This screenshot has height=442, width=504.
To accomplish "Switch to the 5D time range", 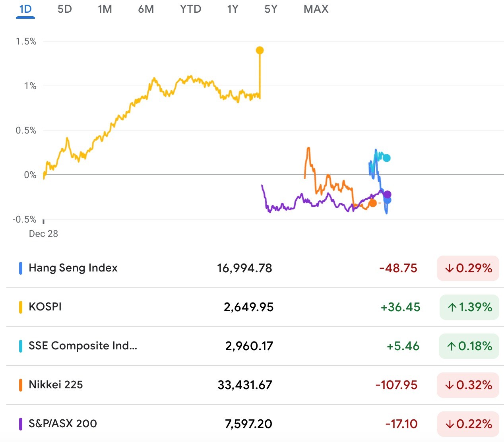I will 65,9.
